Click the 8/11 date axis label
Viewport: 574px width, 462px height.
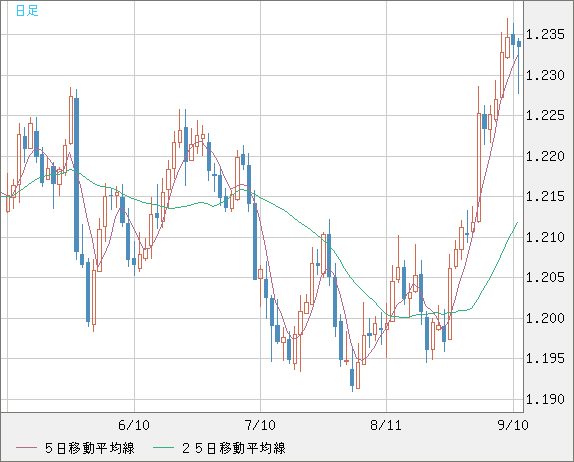point(386,425)
